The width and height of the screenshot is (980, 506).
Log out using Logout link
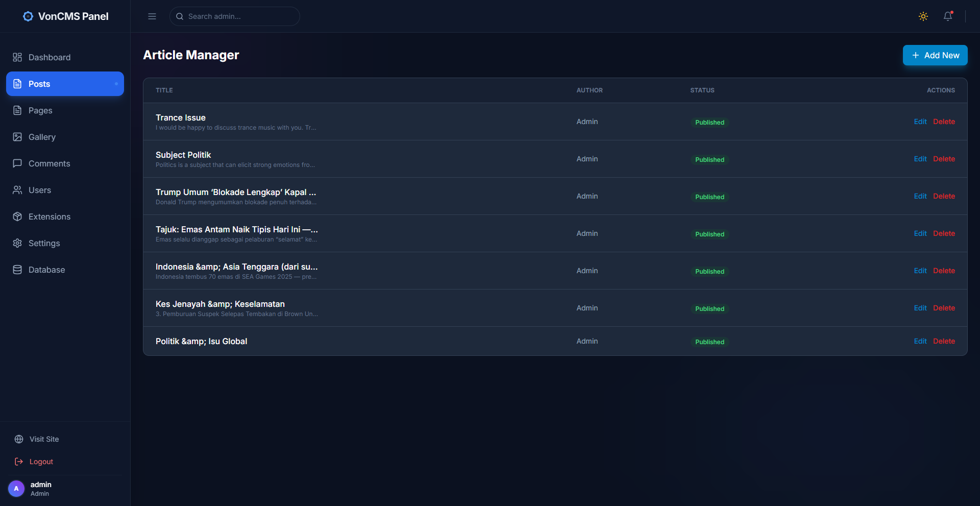click(41, 462)
